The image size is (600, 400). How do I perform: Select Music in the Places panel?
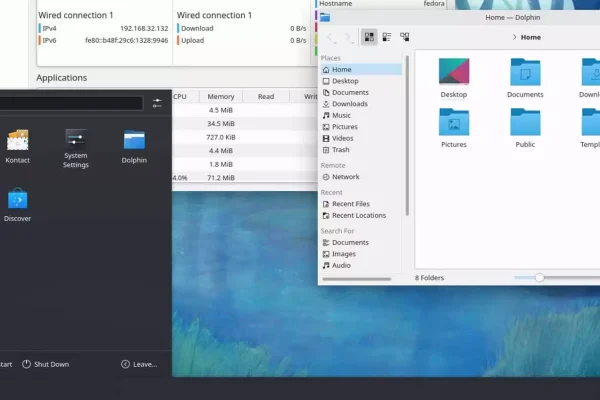(360, 115)
